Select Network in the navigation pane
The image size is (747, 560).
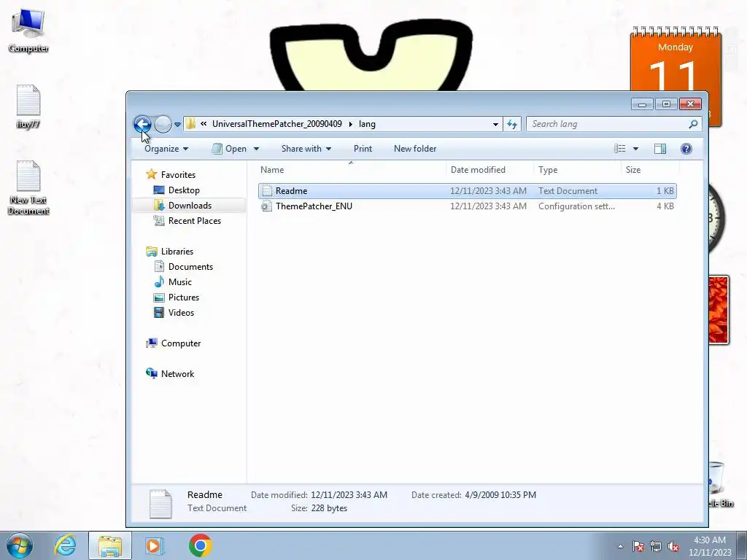[x=177, y=374]
